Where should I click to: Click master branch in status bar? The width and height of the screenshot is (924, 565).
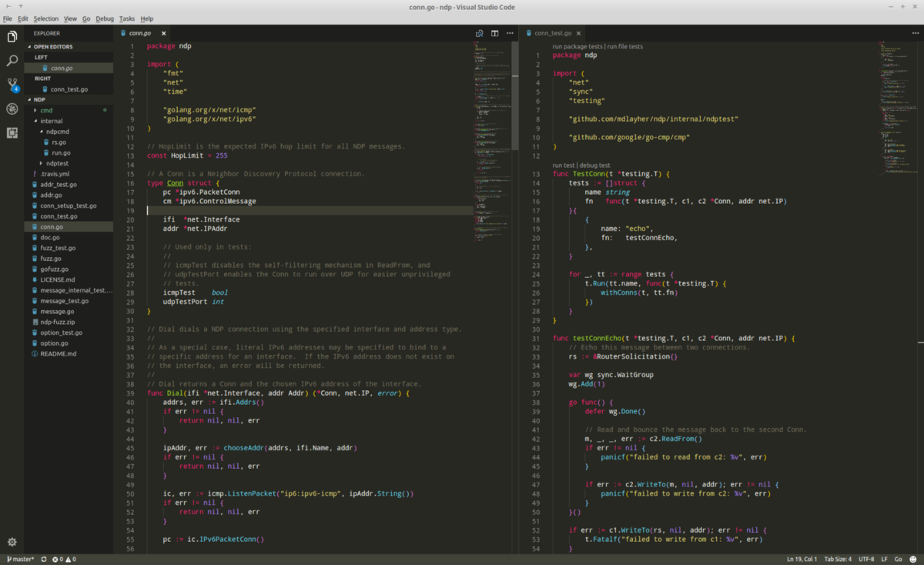[x=21, y=559]
